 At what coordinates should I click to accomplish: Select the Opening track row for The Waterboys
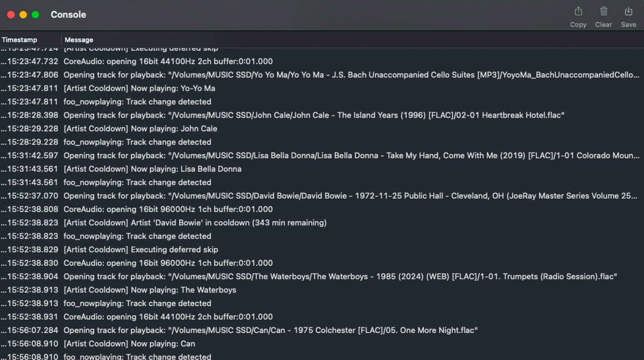click(340, 277)
